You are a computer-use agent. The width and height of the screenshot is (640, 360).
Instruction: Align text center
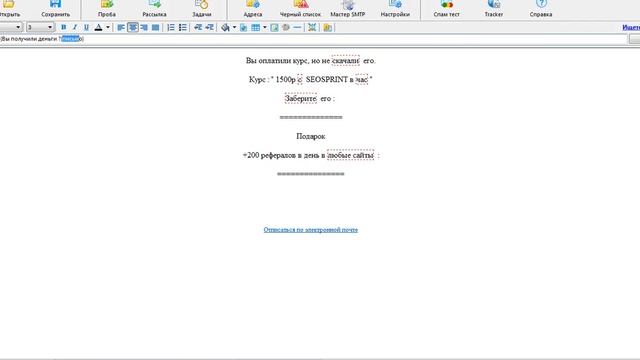click(x=133, y=27)
